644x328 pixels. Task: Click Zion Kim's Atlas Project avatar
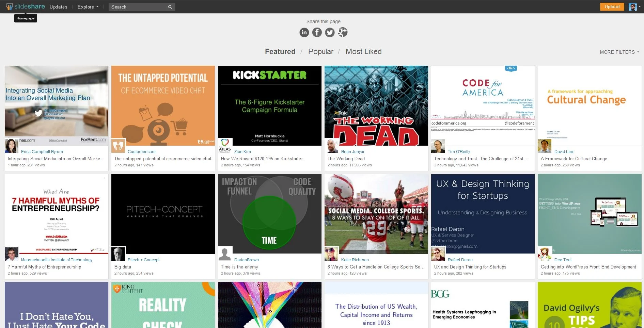tap(225, 146)
